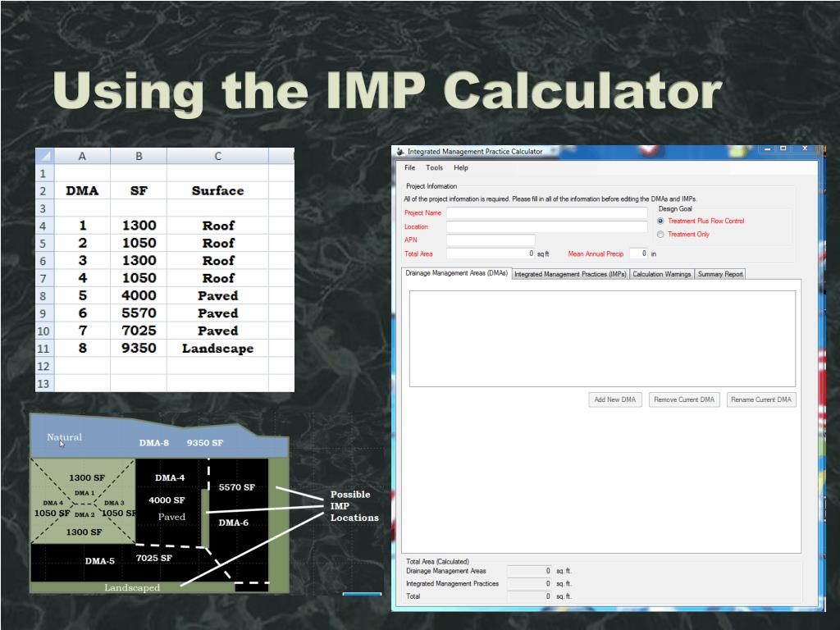Select column C header in spreadsheet
Screen dimensions: 840x630
(x=217, y=156)
